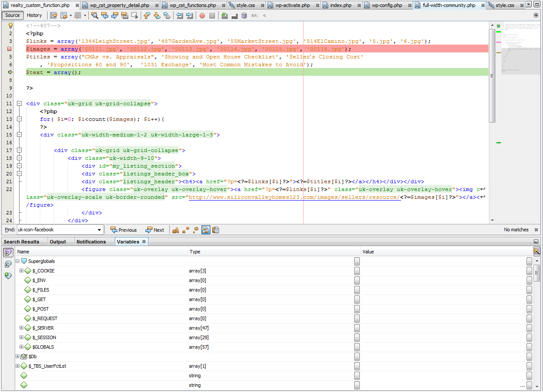Screen dimensions: 543x392
Task: Toggle Match Case option in find bar
Action: tap(176, 230)
